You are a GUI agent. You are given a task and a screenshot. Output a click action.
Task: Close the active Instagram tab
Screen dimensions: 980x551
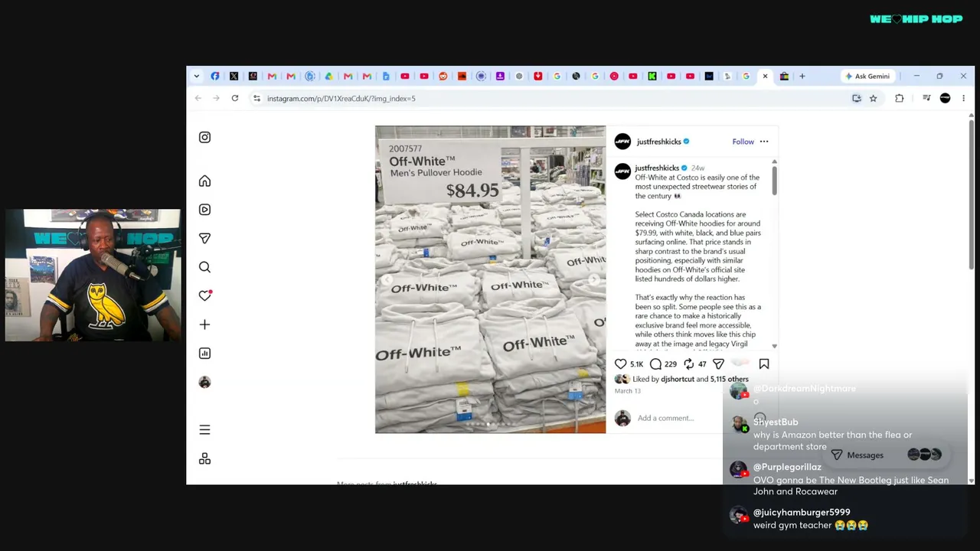click(765, 77)
